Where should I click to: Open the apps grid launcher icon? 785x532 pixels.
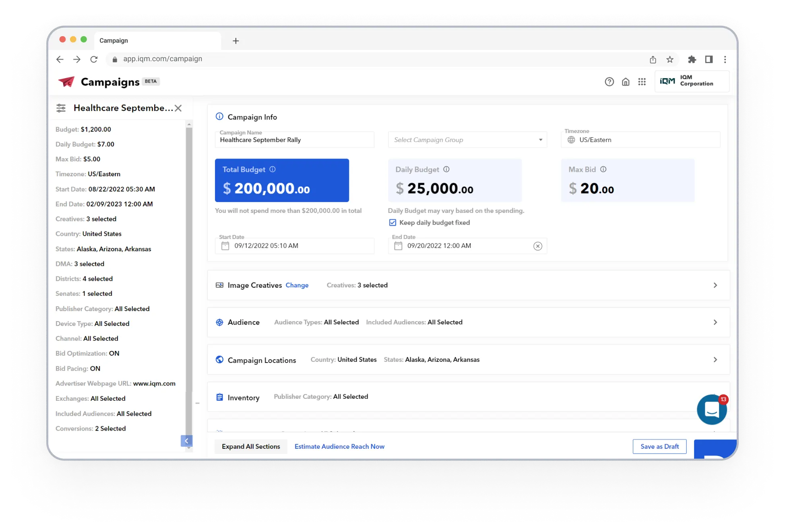(642, 82)
